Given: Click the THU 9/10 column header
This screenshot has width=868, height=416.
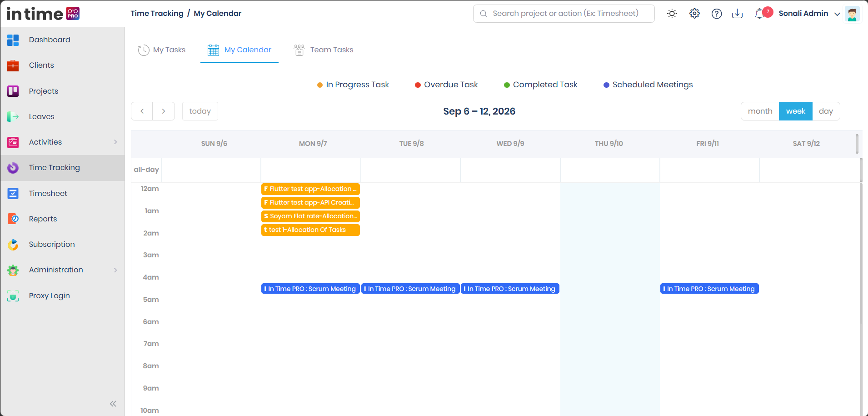Looking at the screenshot, I should 609,144.
